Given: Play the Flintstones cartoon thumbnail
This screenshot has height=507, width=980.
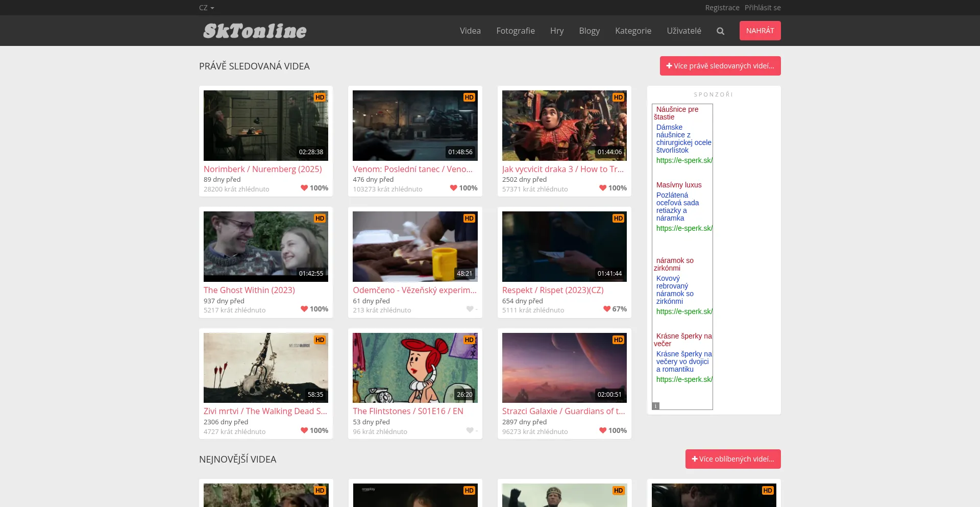Looking at the screenshot, I should pos(415,368).
